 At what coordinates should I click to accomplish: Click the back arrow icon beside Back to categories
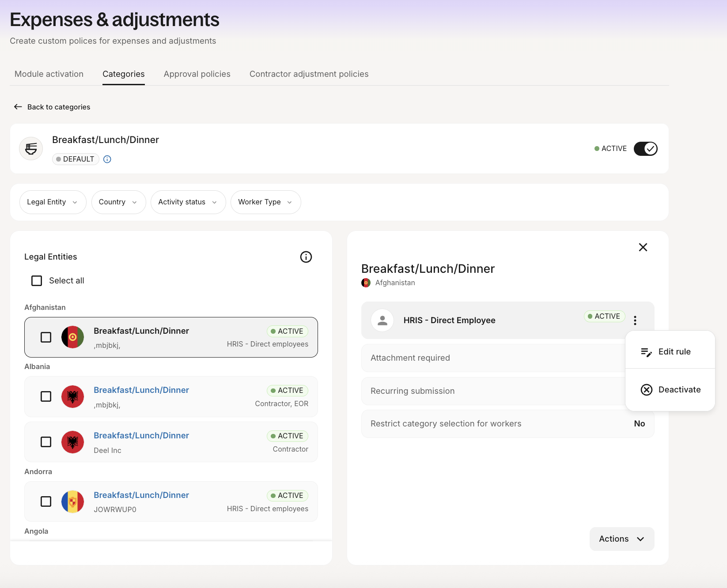coord(18,107)
